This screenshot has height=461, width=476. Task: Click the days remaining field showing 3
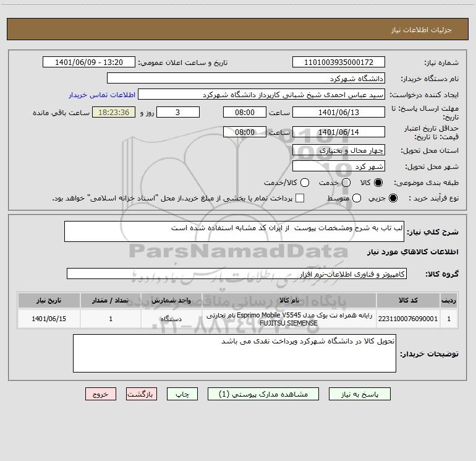point(178,112)
